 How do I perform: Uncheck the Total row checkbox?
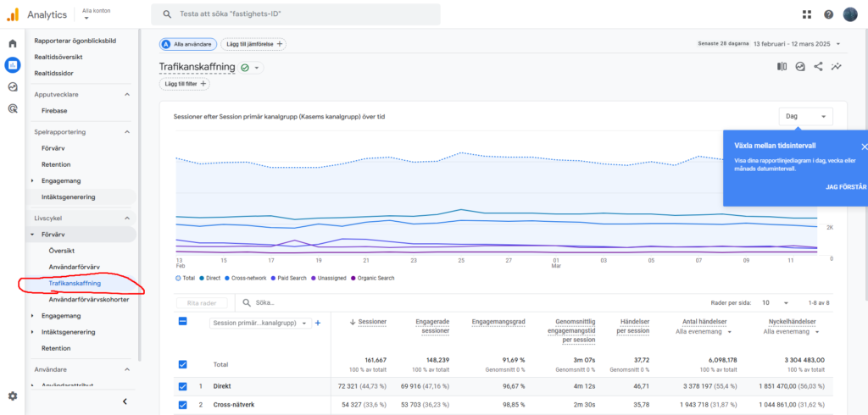click(x=183, y=364)
